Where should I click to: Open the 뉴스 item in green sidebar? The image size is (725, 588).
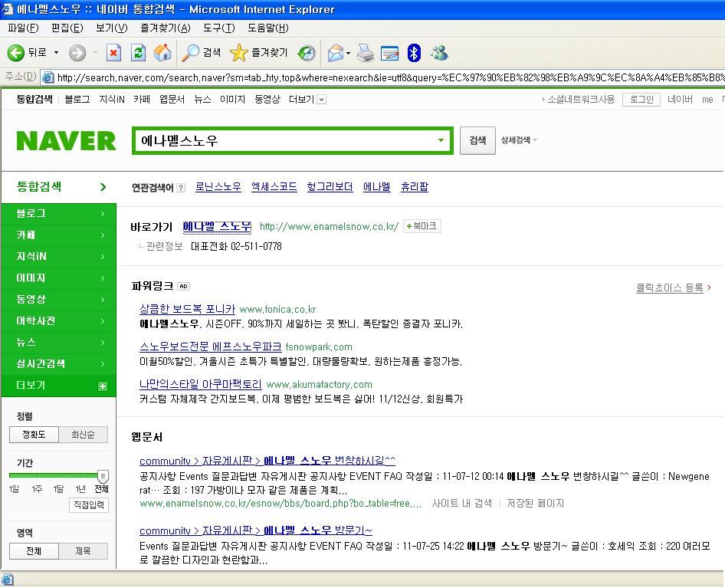(59, 343)
